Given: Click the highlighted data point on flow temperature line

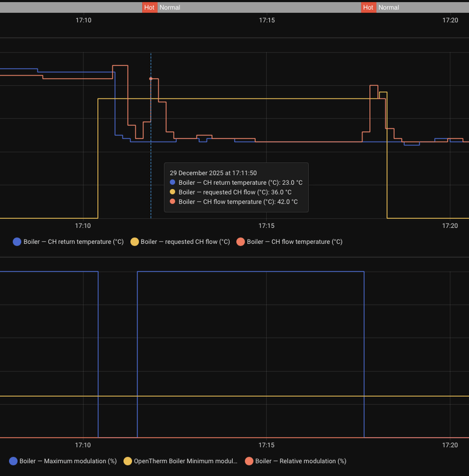Looking at the screenshot, I should click(x=151, y=79).
